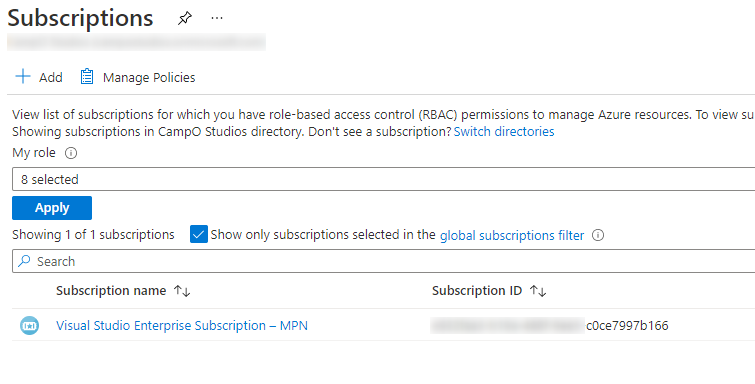Open Visual Studio Enterprise Subscription – MPN
Image resolution: width=755 pixels, height=384 pixels.
point(182,326)
